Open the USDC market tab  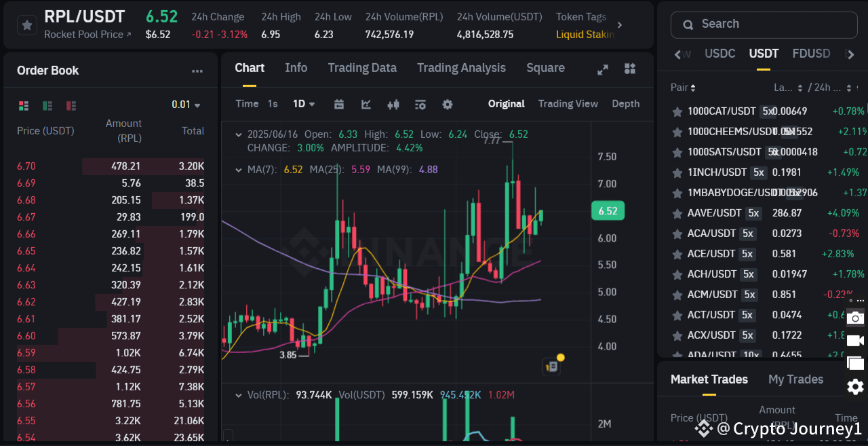[720, 53]
